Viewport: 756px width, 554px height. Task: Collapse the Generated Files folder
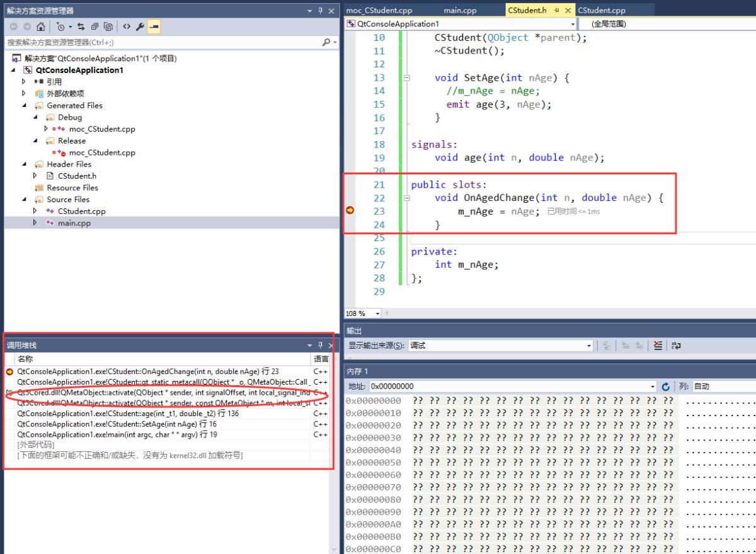pos(25,106)
